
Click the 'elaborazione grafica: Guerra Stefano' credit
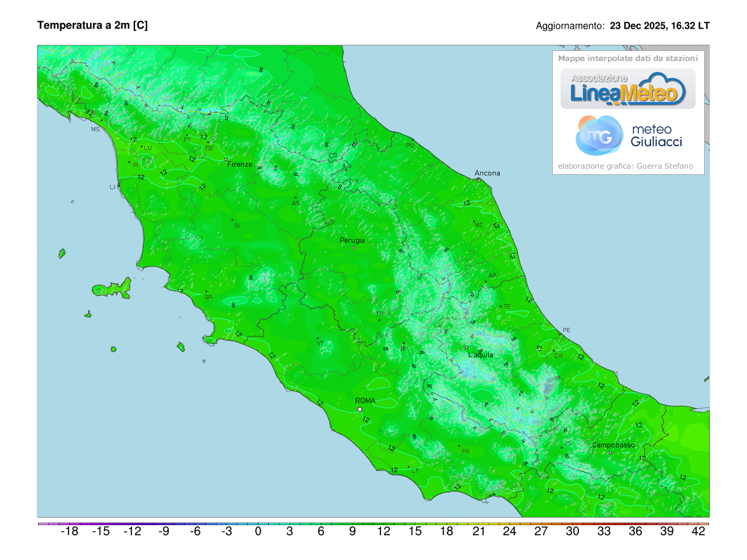click(x=625, y=166)
